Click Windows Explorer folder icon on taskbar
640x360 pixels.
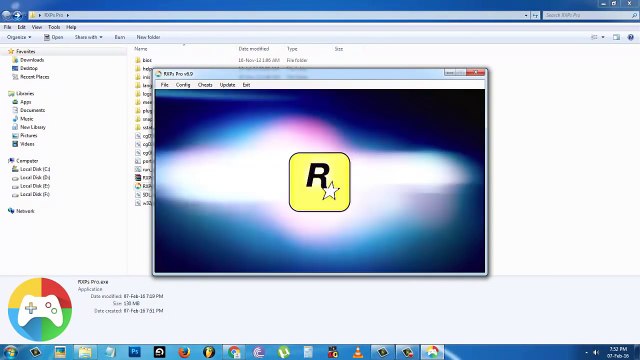(x=85, y=352)
